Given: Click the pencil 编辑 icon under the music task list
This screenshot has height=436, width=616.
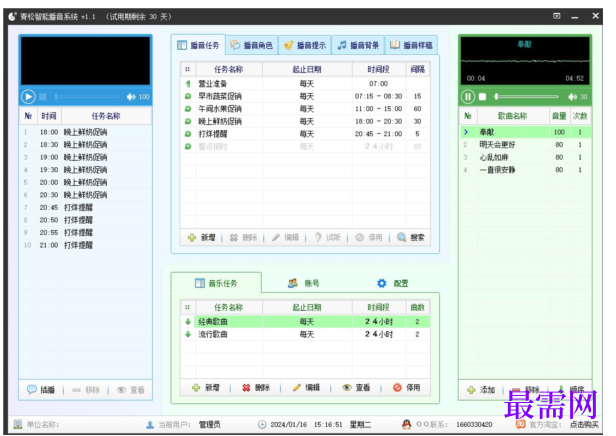Looking at the screenshot, I should coord(297,387).
